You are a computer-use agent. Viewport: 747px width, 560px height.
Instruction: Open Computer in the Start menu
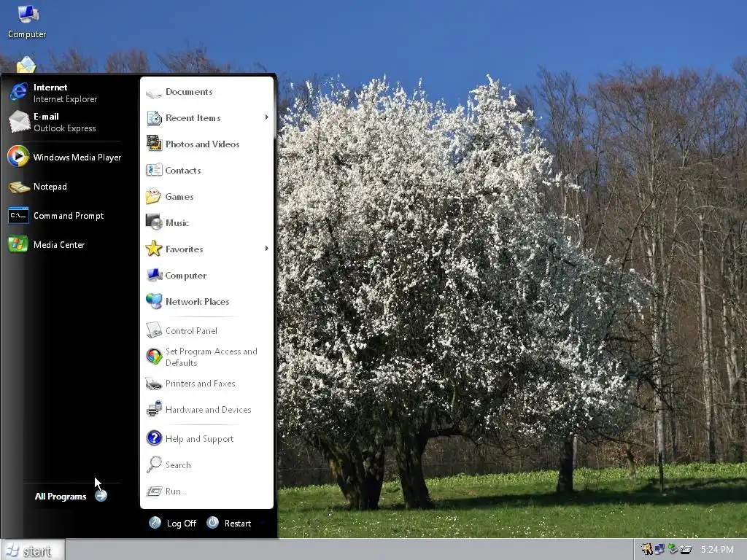206,275
